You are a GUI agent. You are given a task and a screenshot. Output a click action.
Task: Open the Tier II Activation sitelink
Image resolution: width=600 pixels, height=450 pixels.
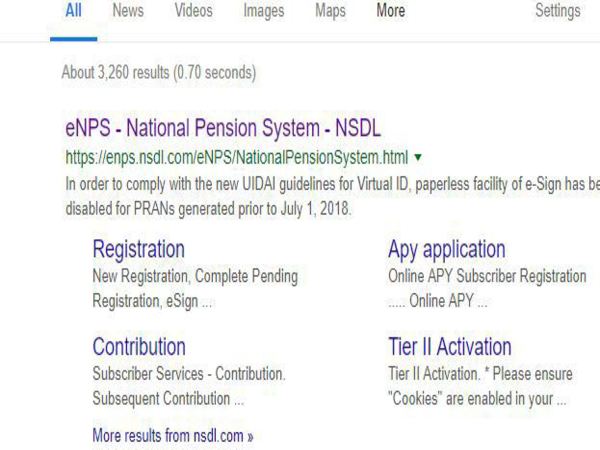449,347
